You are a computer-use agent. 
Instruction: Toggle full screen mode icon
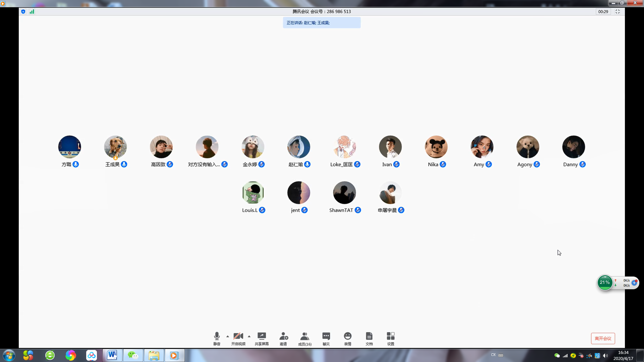[618, 11]
